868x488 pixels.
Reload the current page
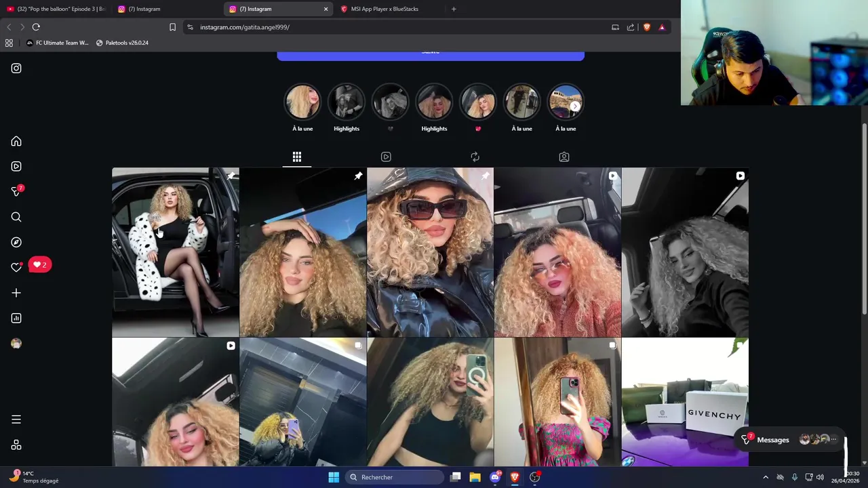point(36,27)
